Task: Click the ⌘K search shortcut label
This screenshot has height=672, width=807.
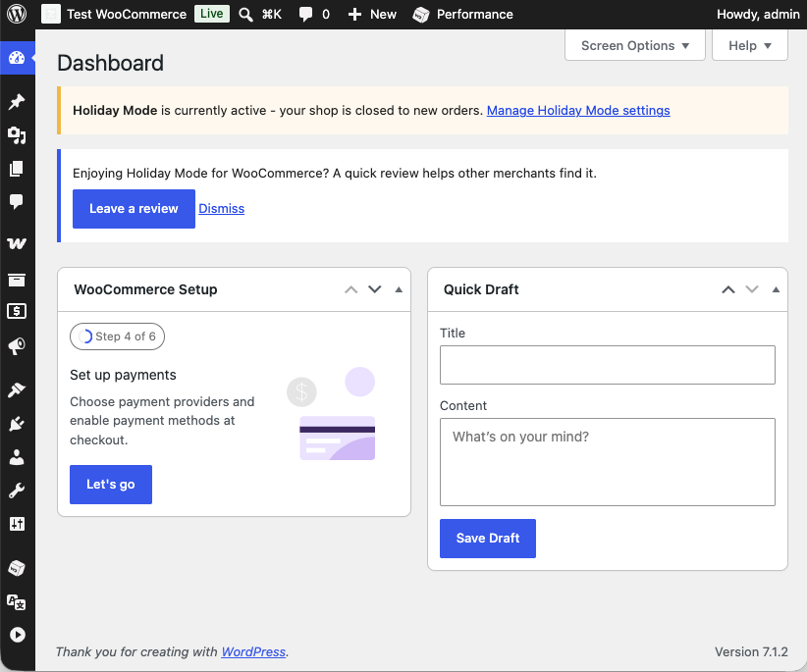Action: pyautogui.click(x=271, y=14)
